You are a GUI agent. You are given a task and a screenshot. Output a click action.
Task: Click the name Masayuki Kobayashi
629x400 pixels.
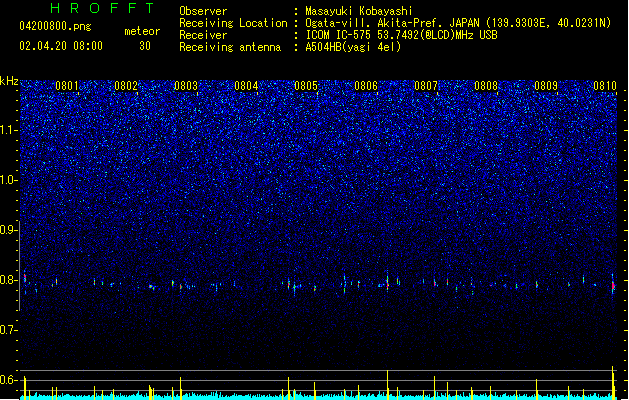tap(359, 11)
